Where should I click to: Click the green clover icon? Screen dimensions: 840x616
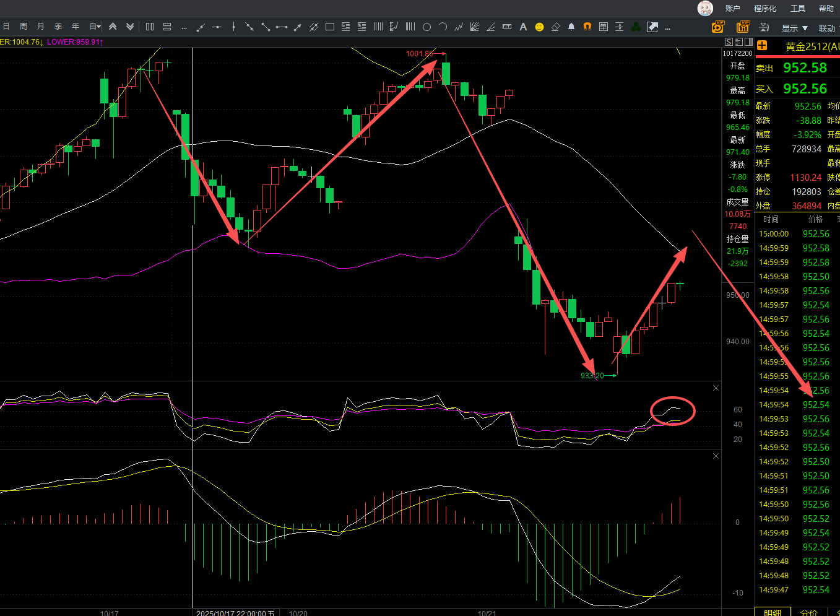636,27
